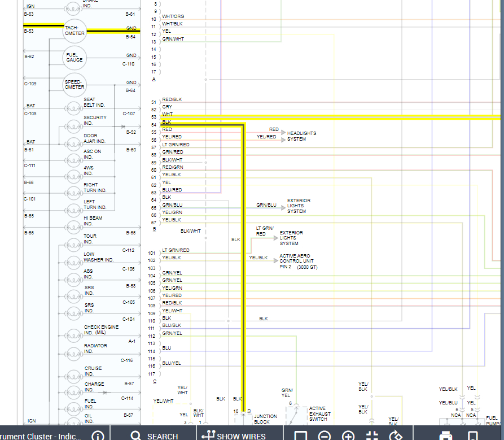Click the Active Exhaust Switch symbol
Viewport: 504px width, 440px height.
pyautogui.click(x=296, y=416)
